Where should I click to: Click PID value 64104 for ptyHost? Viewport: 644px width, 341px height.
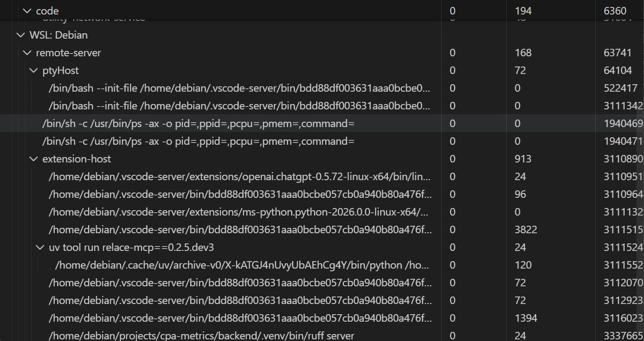coord(618,70)
